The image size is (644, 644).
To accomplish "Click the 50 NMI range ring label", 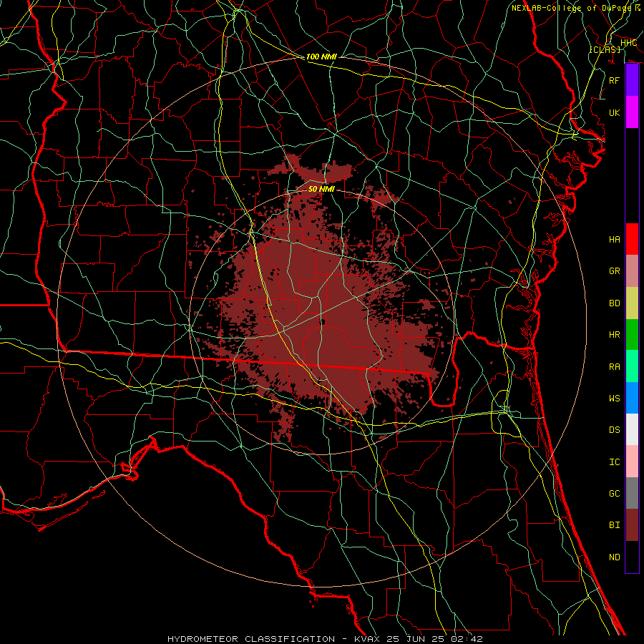I will tap(321, 190).
